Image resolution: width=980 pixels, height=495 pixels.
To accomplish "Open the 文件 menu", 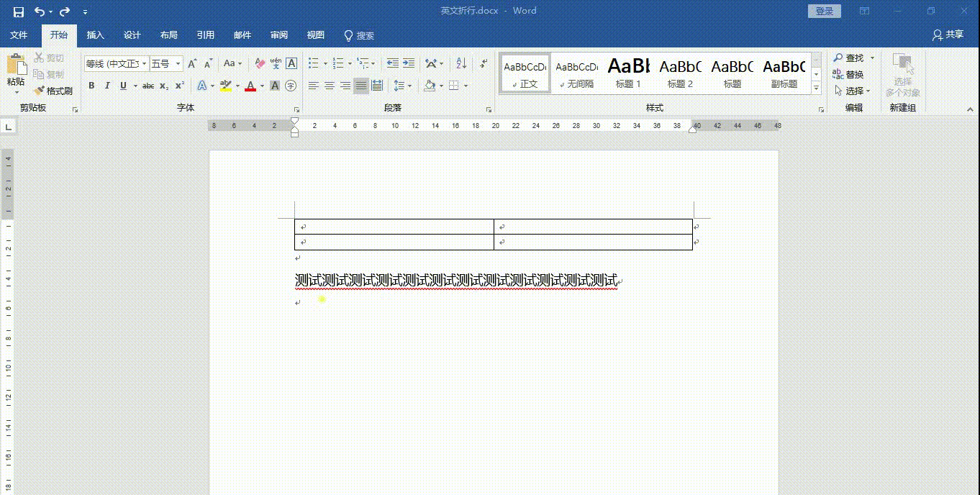I will pyautogui.click(x=19, y=35).
